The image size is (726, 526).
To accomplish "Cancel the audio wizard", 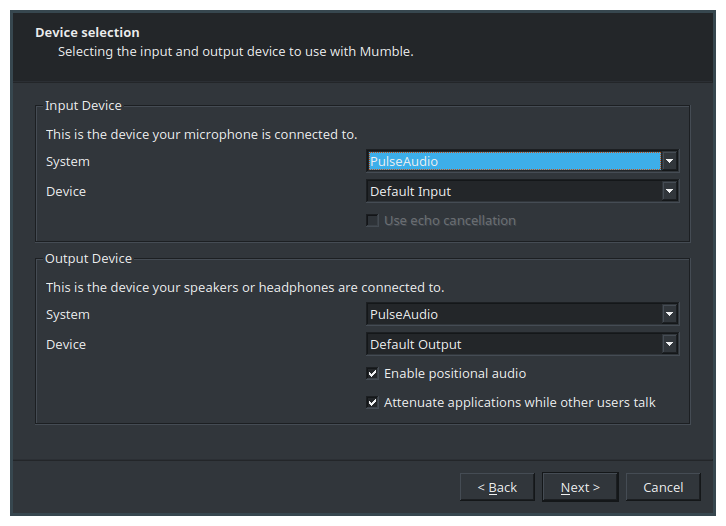I will [x=663, y=487].
